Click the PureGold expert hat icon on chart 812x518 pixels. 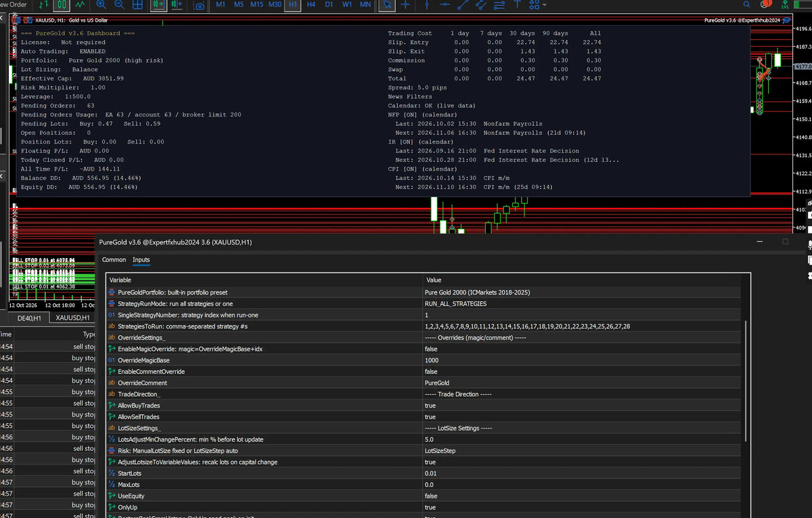(x=786, y=20)
